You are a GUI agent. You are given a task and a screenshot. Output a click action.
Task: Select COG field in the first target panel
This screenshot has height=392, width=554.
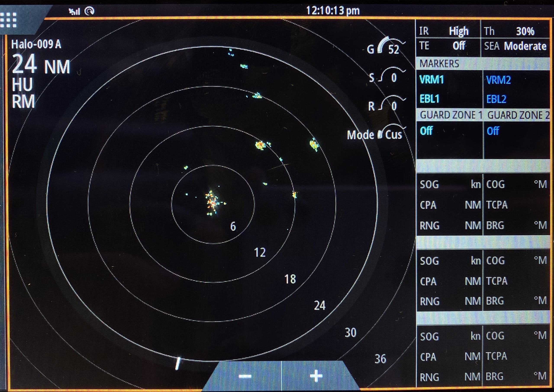517,184
